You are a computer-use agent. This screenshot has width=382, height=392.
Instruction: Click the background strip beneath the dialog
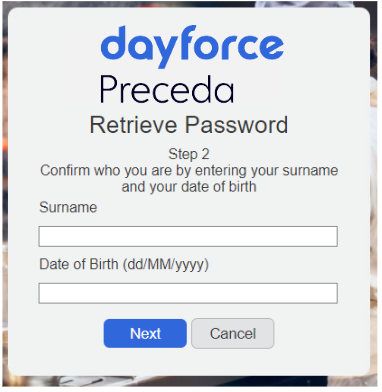point(189,382)
